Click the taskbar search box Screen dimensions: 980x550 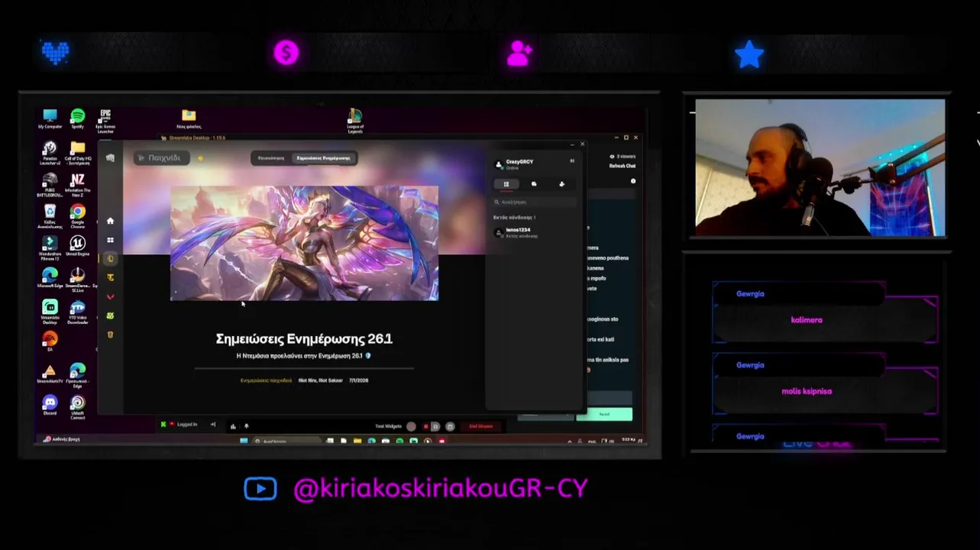[x=287, y=441]
